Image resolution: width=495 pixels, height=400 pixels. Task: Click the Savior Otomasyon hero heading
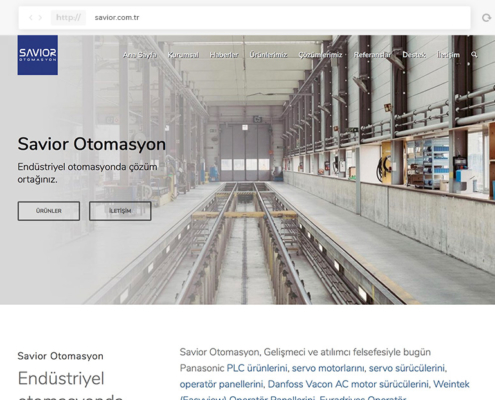[92, 144]
